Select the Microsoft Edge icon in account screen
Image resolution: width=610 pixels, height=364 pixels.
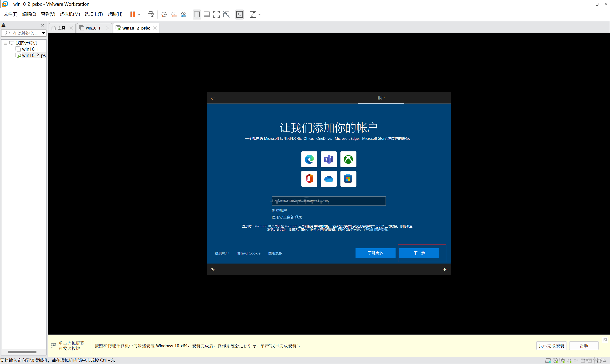309,159
